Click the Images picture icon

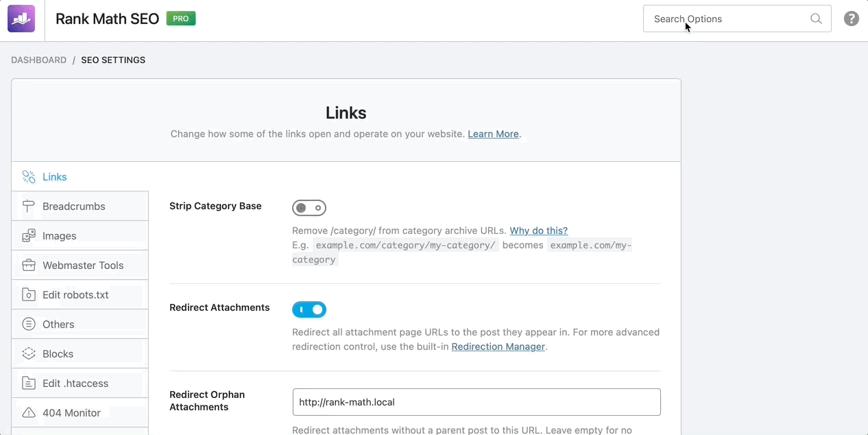point(29,236)
